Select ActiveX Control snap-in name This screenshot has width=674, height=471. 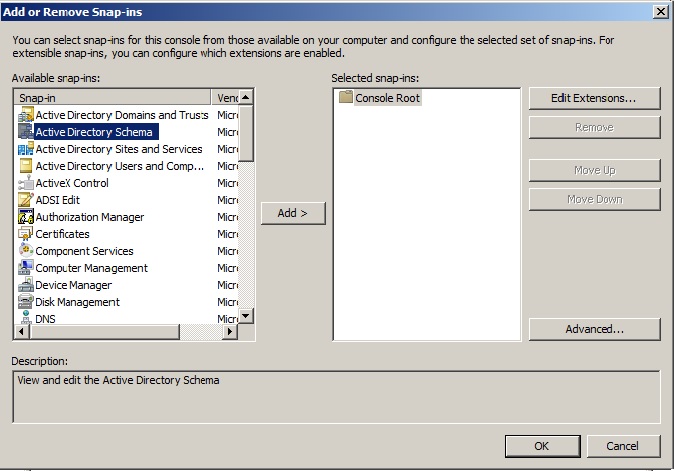(72, 183)
